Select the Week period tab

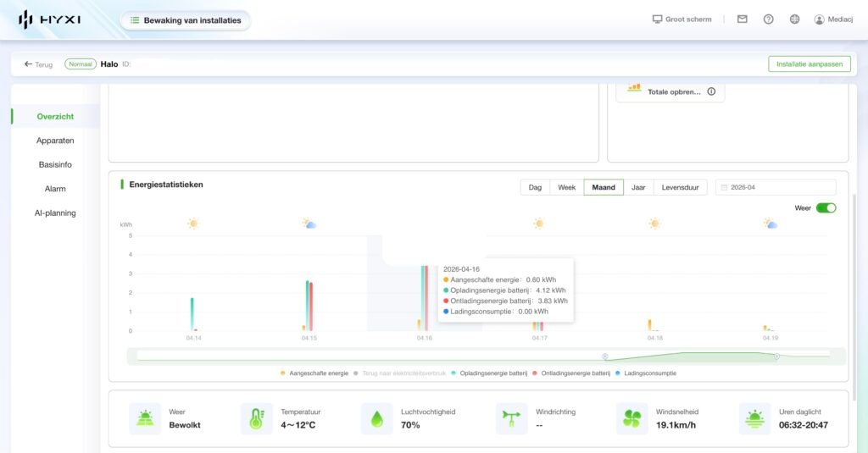[x=566, y=187]
